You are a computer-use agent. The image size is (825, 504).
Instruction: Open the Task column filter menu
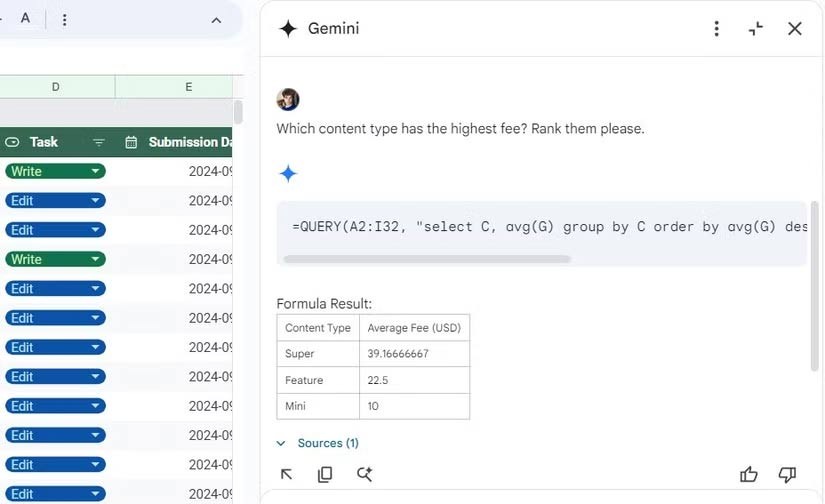click(98, 143)
